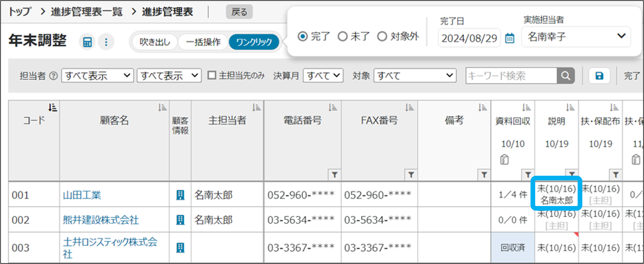The height and width of the screenshot is (264, 644).
Task: Click the blue floppy disk save icon
Action: click(x=599, y=76)
